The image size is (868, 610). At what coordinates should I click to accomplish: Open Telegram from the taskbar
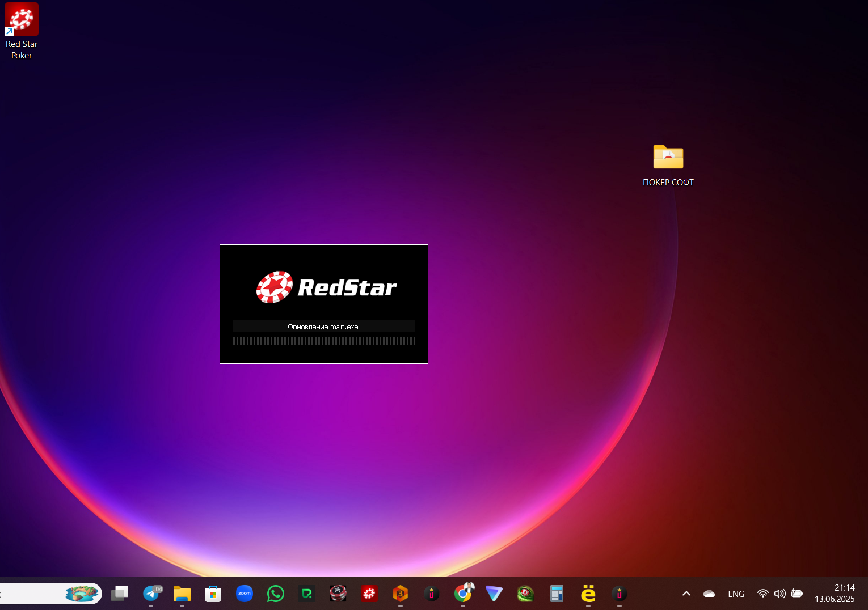pos(151,594)
